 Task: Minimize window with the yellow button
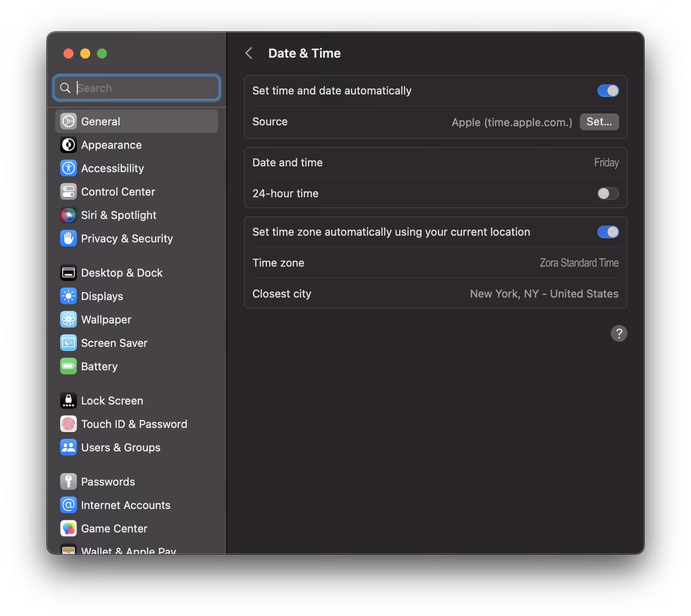[85, 53]
